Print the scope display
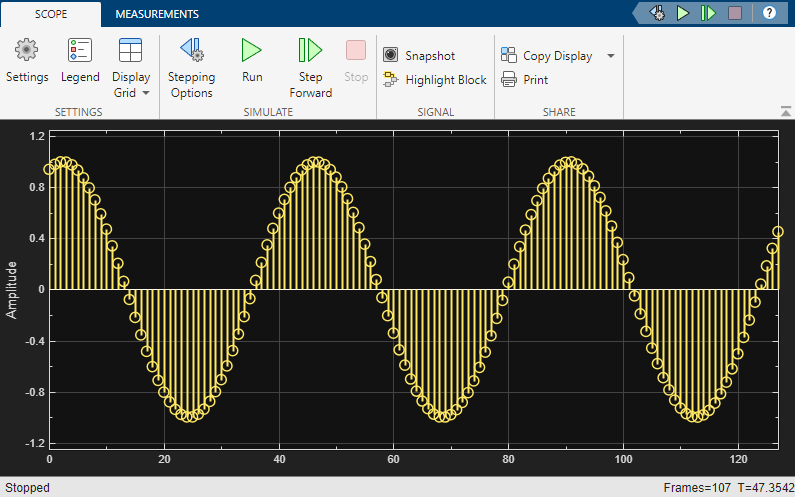This screenshot has height=497, width=795. point(525,80)
